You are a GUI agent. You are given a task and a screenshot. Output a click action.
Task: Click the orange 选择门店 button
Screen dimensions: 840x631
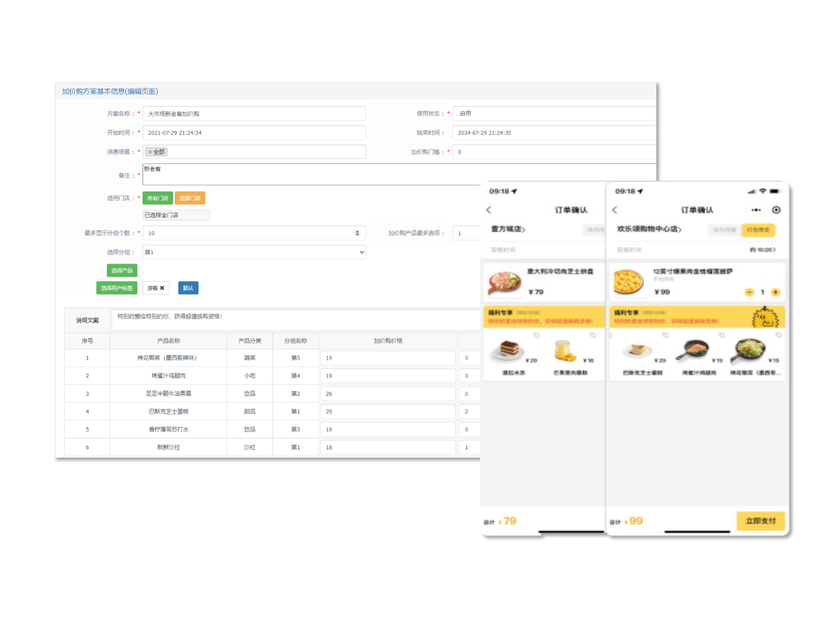[190, 198]
